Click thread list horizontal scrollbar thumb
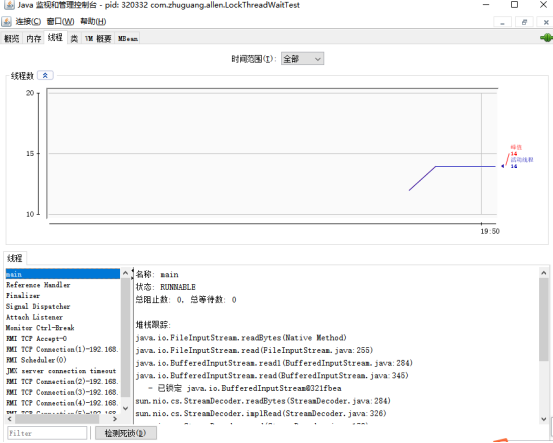The image size is (553, 443). pos(56,419)
